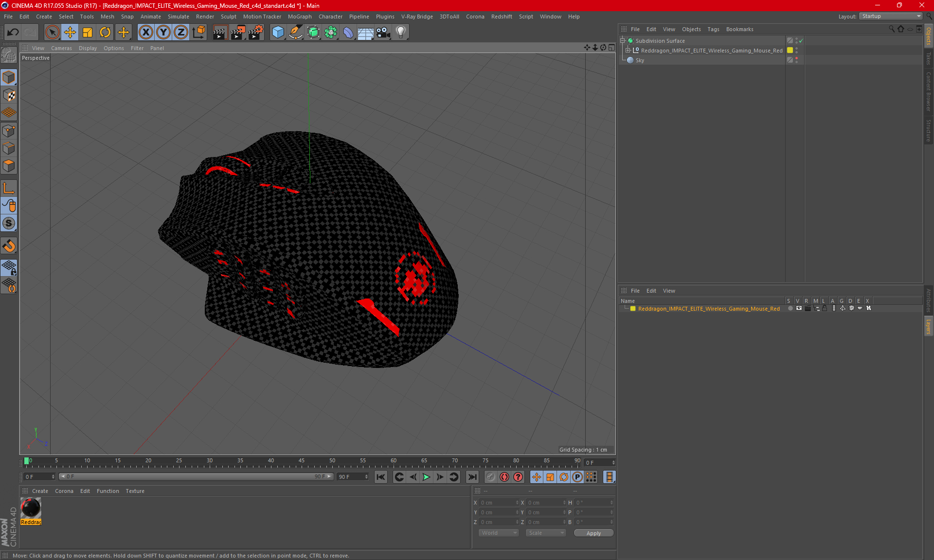
Task: Open Edit Render Settings icon
Action: tap(256, 32)
